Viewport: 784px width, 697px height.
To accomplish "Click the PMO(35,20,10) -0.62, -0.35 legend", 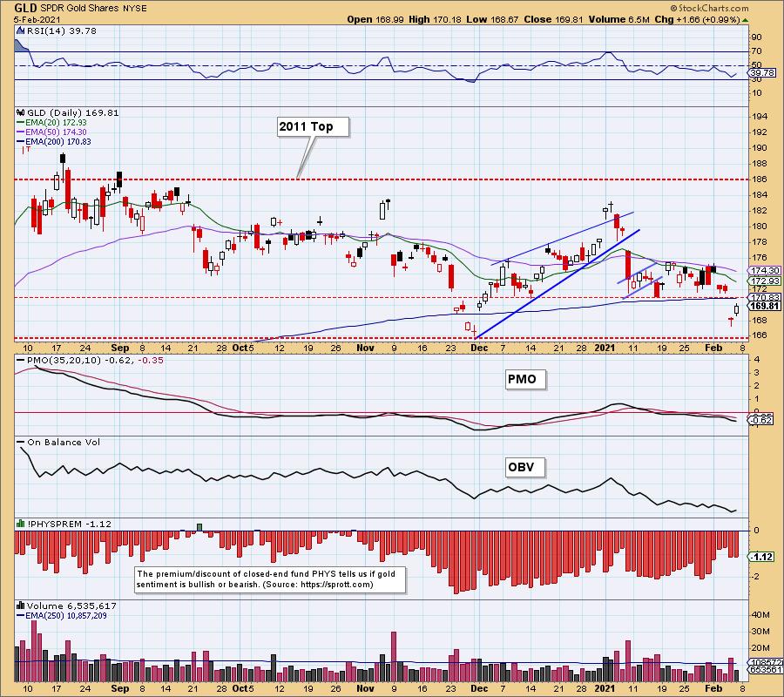I will 90,360.
